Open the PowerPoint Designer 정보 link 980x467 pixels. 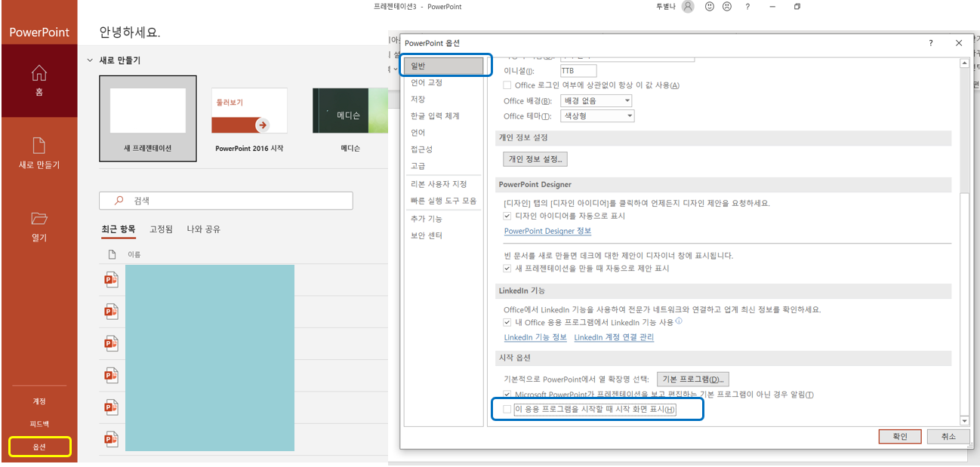pos(547,231)
